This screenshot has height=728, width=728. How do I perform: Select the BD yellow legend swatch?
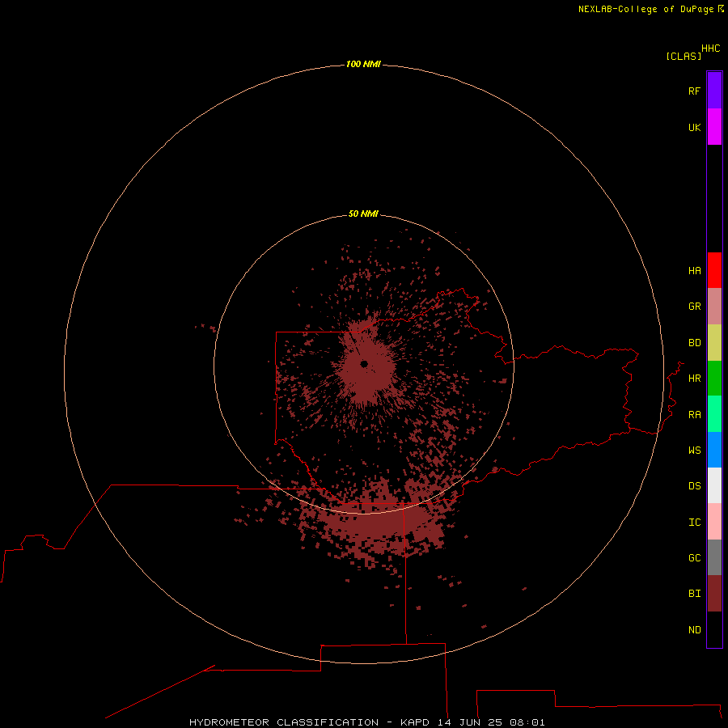click(714, 343)
